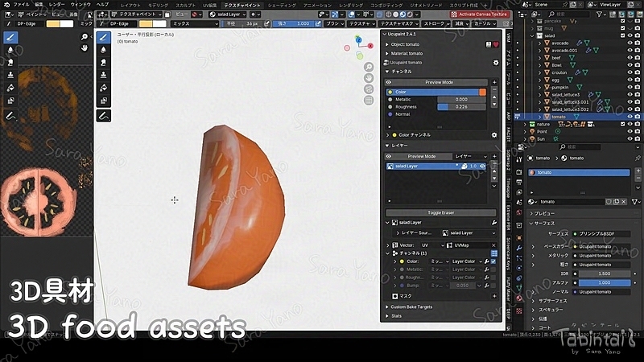Select the Draw tool in the image editor

[x=10, y=37]
